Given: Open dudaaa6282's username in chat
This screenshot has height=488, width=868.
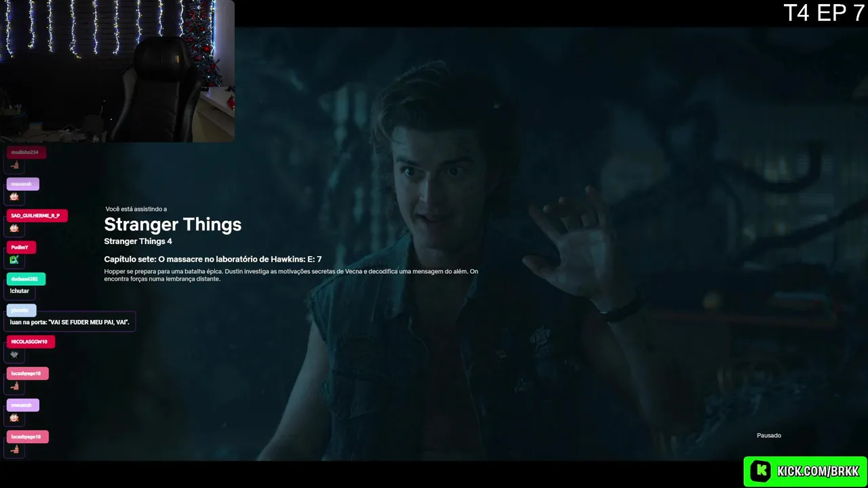Looking at the screenshot, I should coord(26,279).
